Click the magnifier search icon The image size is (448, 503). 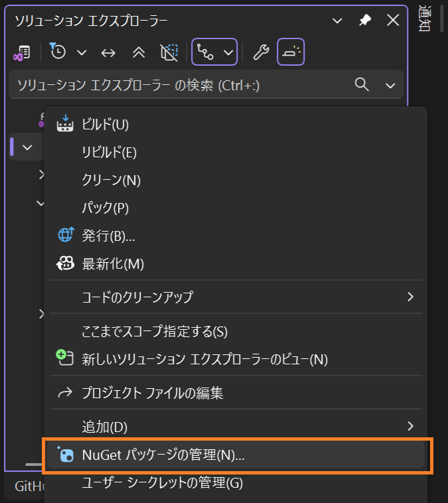(362, 85)
